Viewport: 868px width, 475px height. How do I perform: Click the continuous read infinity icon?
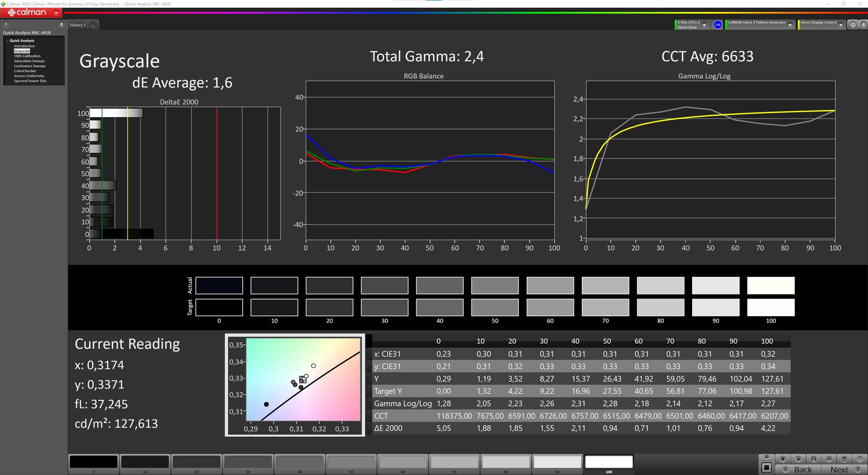coord(829,459)
